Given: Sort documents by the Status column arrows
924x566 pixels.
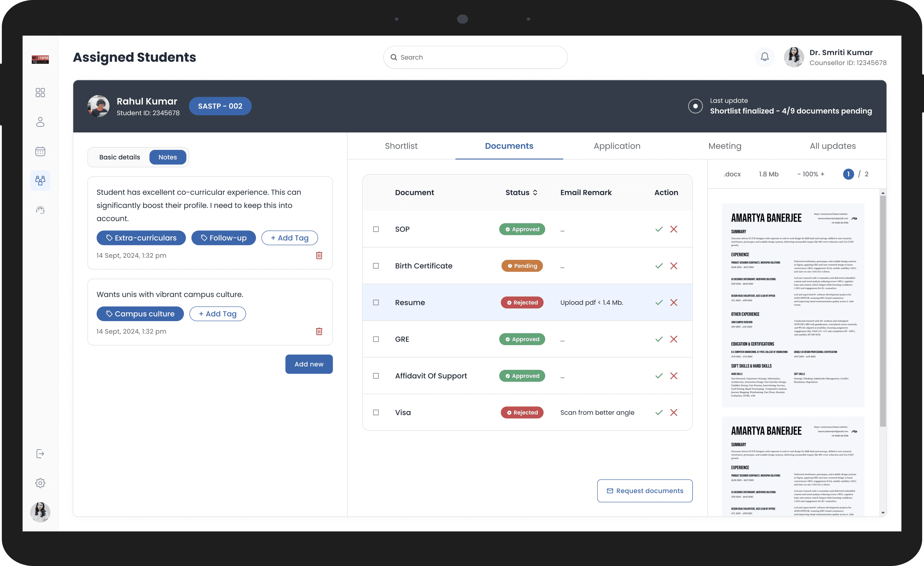Looking at the screenshot, I should [535, 192].
